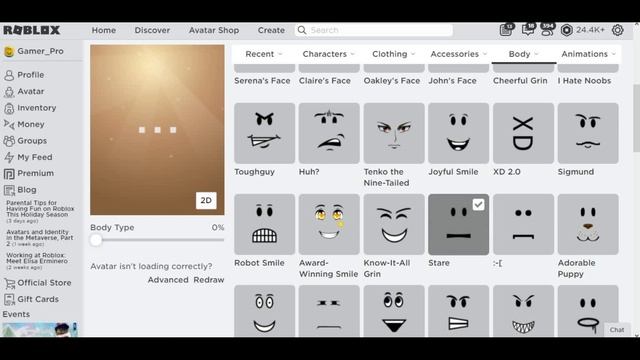
Task: Select the :-[ face
Action: (x=523, y=224)
